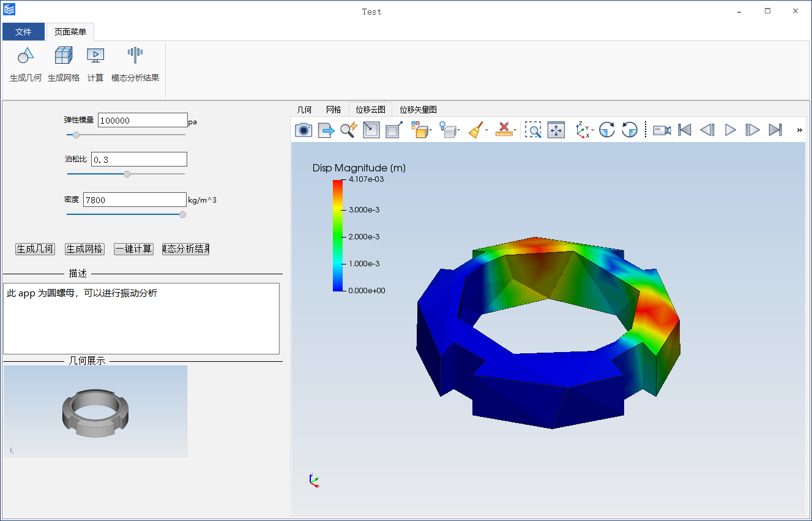Click the axis triad in viewport corner
812x521 pixels.
point(313,481)
